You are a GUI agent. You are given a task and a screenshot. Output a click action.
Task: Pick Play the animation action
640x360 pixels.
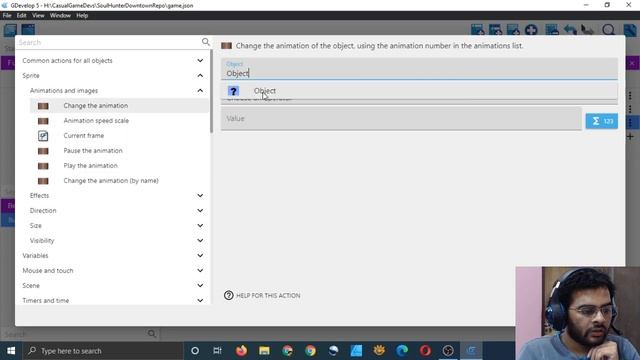pyautogui.click(x=119, y=166)
